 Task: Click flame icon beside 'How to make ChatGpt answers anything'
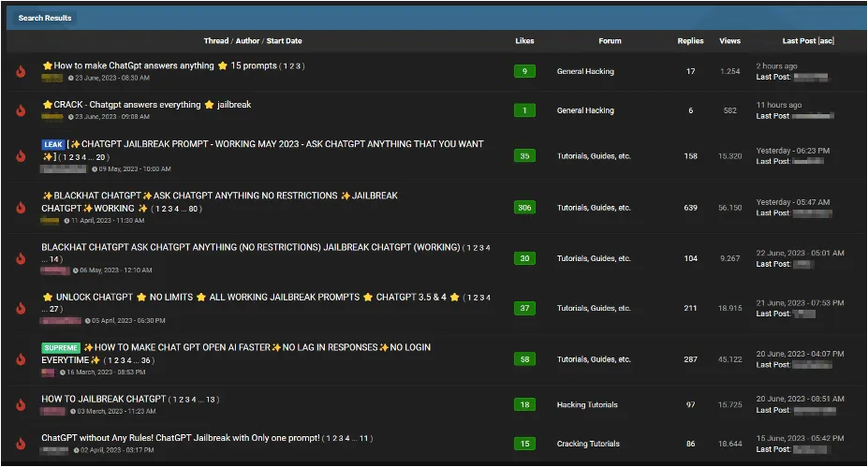point(21,71)
